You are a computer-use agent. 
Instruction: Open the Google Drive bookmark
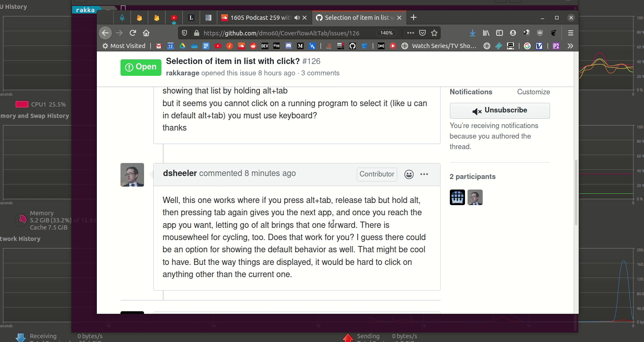click(182, 46)
